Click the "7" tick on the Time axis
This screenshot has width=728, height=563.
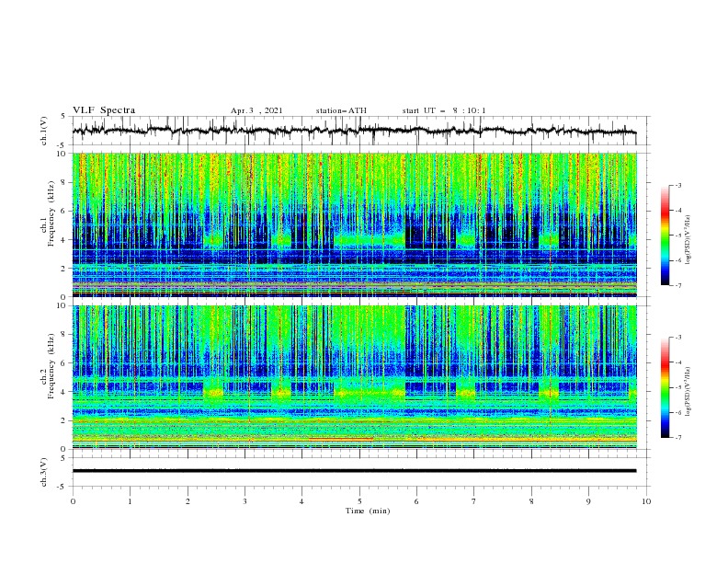click(x=474, y=501)
